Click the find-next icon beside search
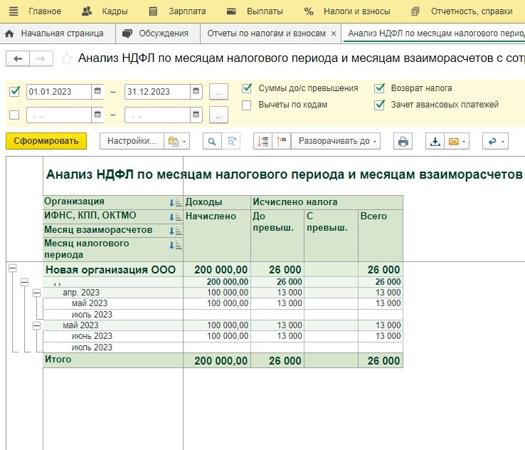 [x=231, y=141]
